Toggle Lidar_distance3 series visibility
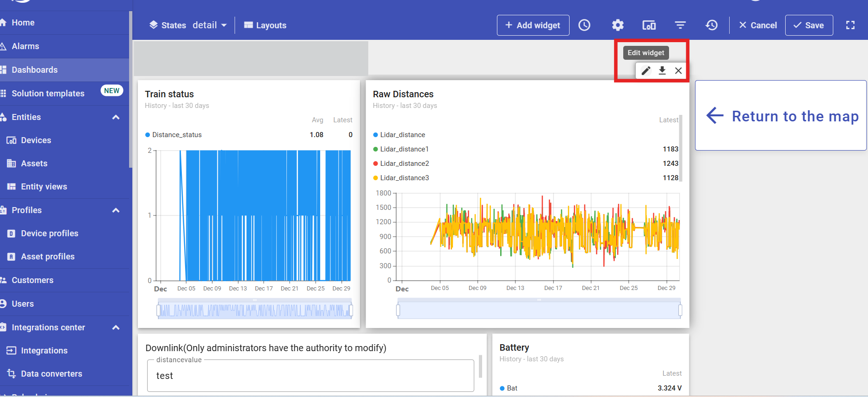 404,178
